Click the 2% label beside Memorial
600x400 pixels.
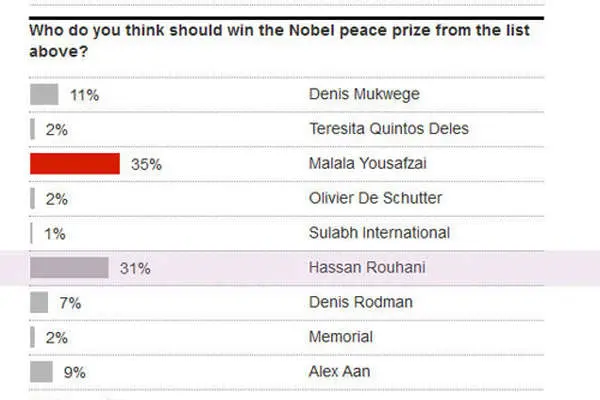point(57,338)
